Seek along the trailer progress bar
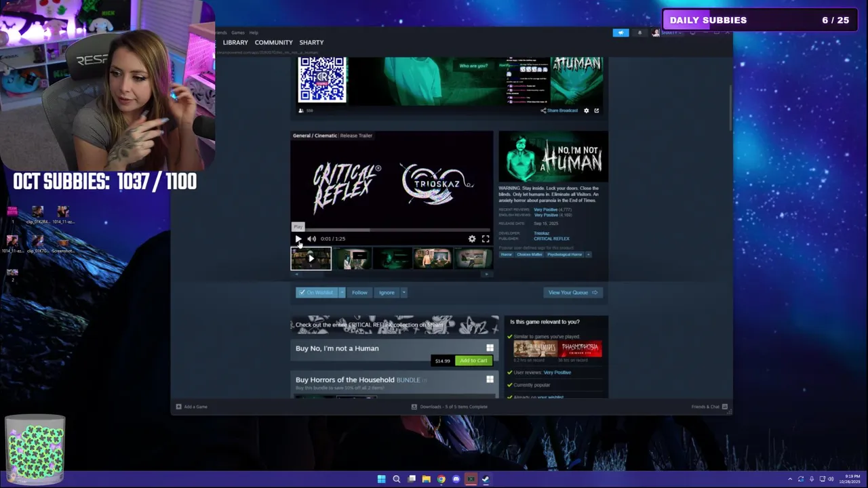 pyautogui.click(x=391, y=230)
